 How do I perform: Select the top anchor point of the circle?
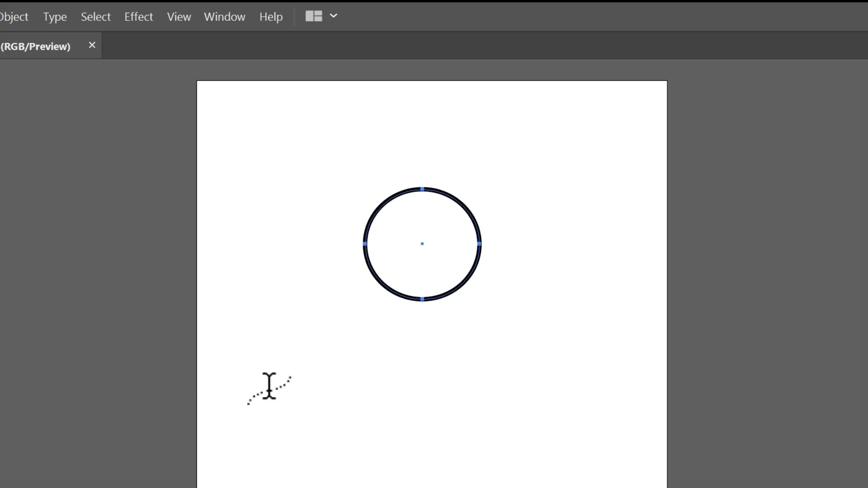click(421, 189)
